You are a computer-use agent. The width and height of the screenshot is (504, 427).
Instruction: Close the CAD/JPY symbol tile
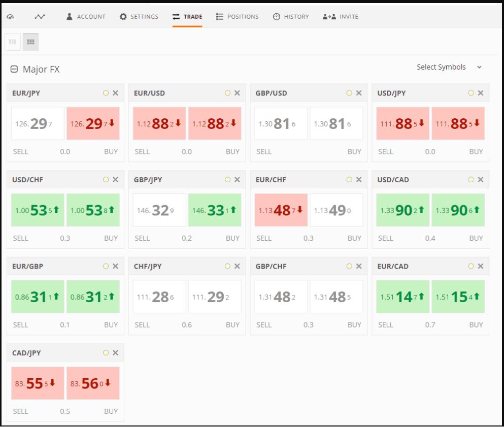115,353
